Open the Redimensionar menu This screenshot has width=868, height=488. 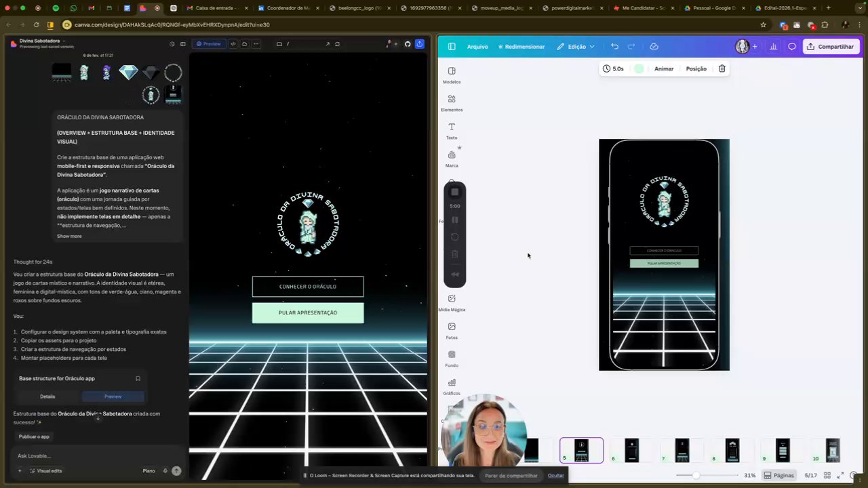[521, 46]
